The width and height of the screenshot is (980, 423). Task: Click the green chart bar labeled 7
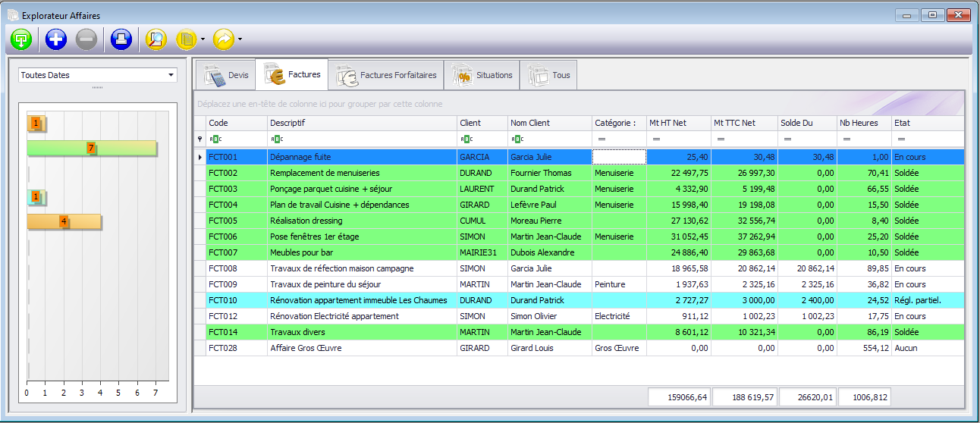tap(92, 148)
